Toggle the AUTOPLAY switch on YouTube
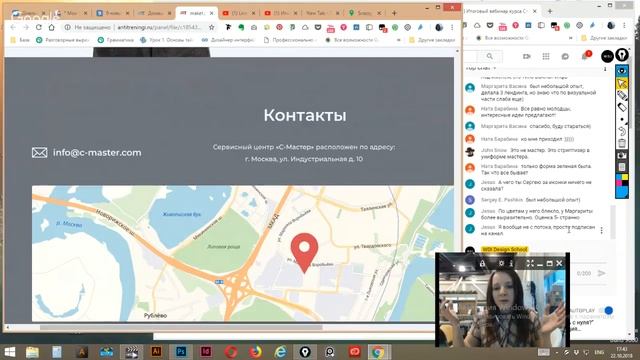Screen dimensions: 640x360 pyautogui.click(x=607, y=311)
